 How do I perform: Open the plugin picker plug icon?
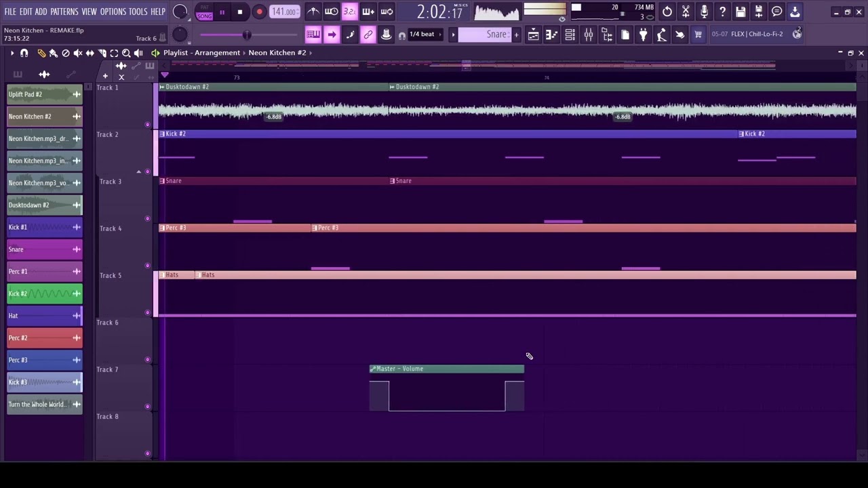click(x=643, y=35)
